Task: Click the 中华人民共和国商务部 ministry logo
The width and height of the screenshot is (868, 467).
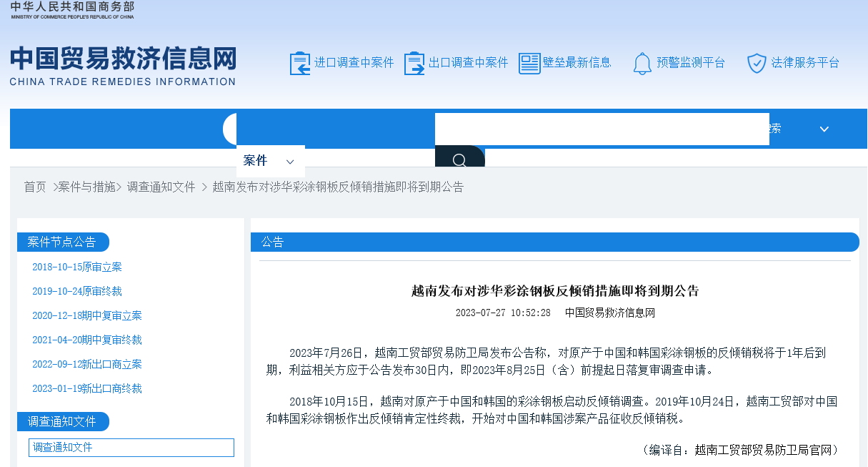Action: (x=72, y=9)
